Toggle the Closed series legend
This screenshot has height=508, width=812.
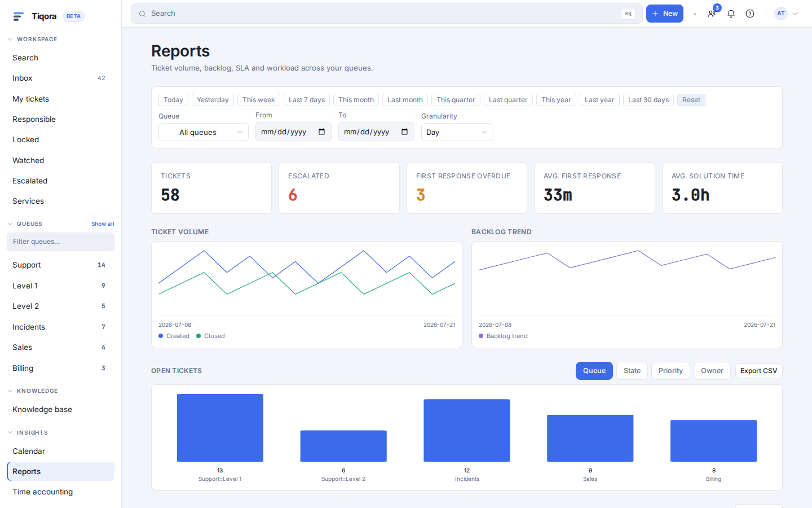coord(210,336)
